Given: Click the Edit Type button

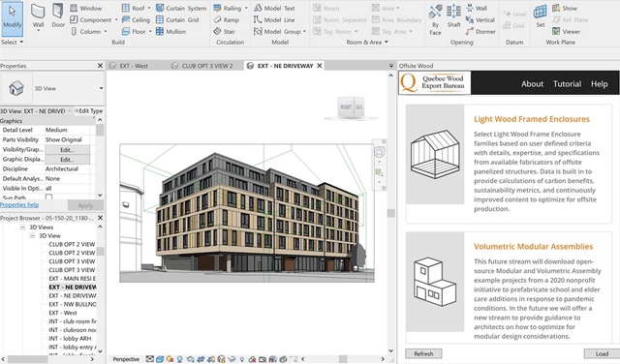Looking at the screenshot, I should (88, 111).
